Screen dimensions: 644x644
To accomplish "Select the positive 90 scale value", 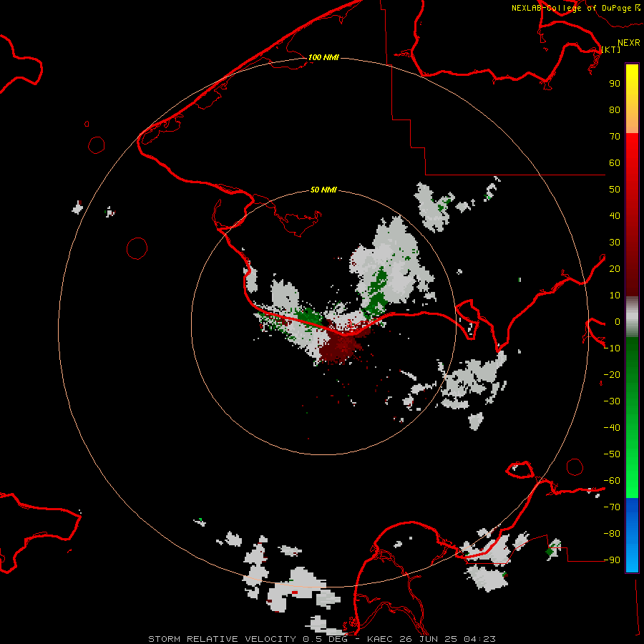I will click(x=615, y=84).
